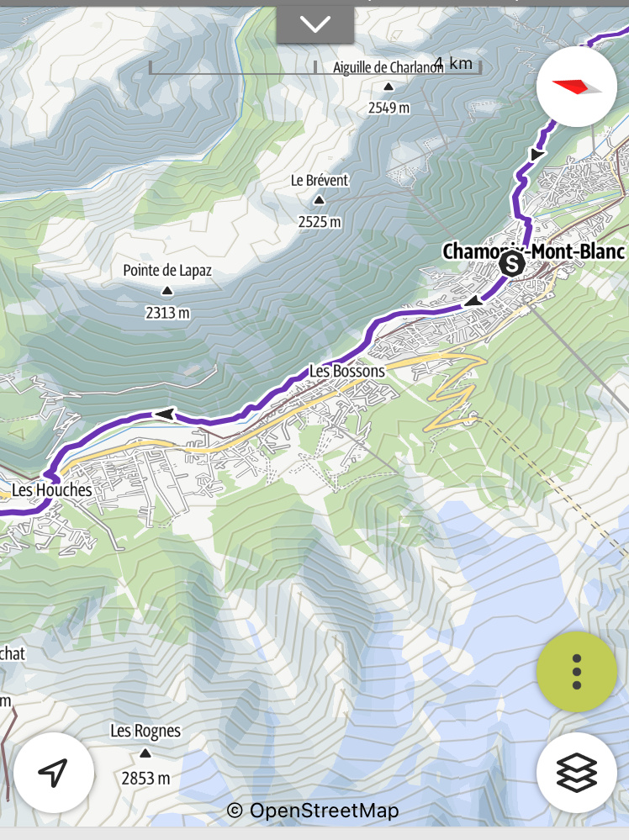Tap the Le Brévent peak triangle
The image size is (629, 840).
pos(320,200)
